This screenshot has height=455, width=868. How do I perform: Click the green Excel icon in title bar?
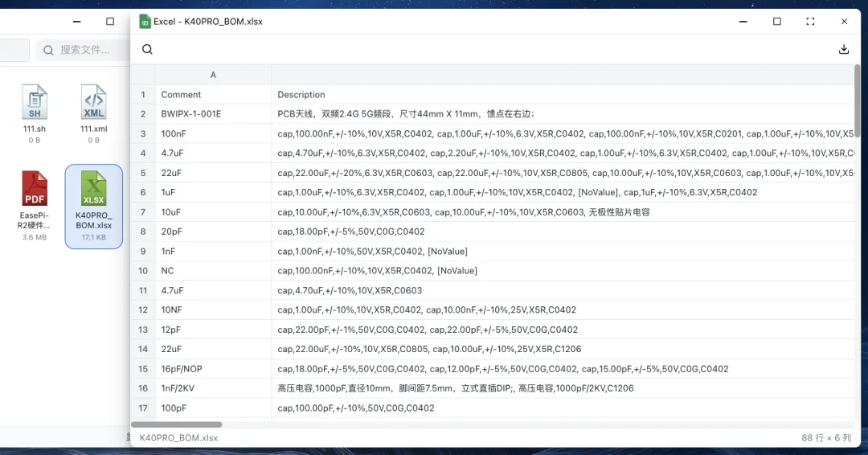pyautogui.click(x=145, y=22)
